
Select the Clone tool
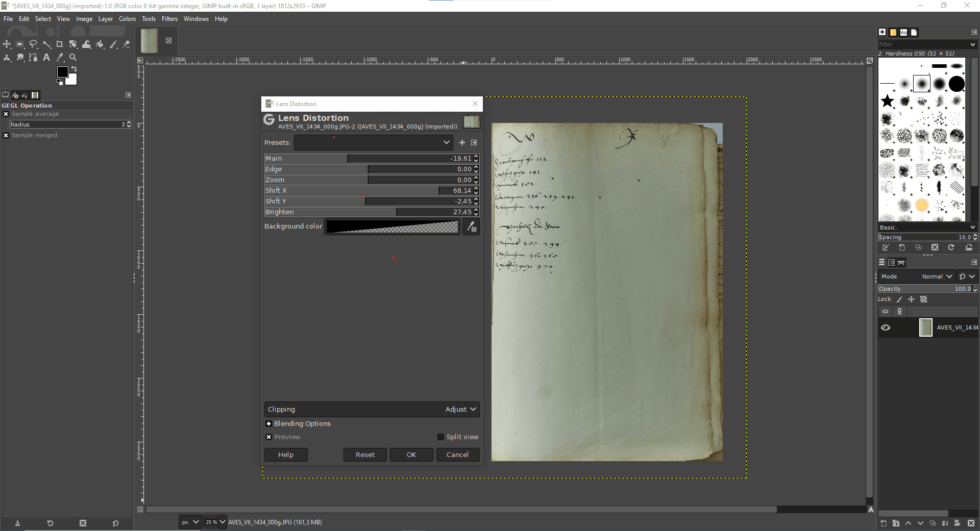point(7,57)
